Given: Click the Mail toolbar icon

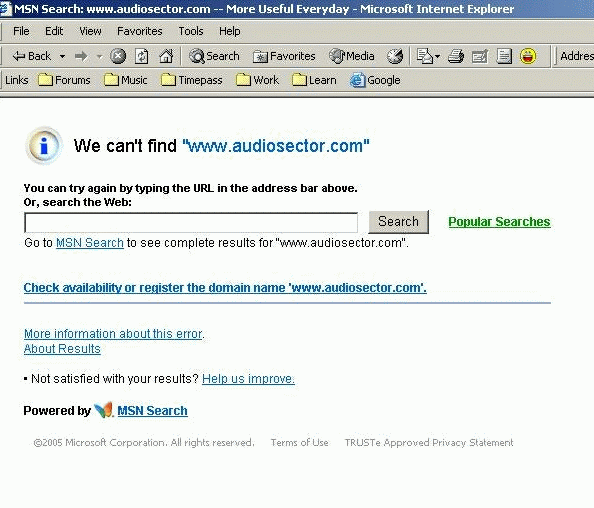Looking at the screenshot, I should click(424, 56).
